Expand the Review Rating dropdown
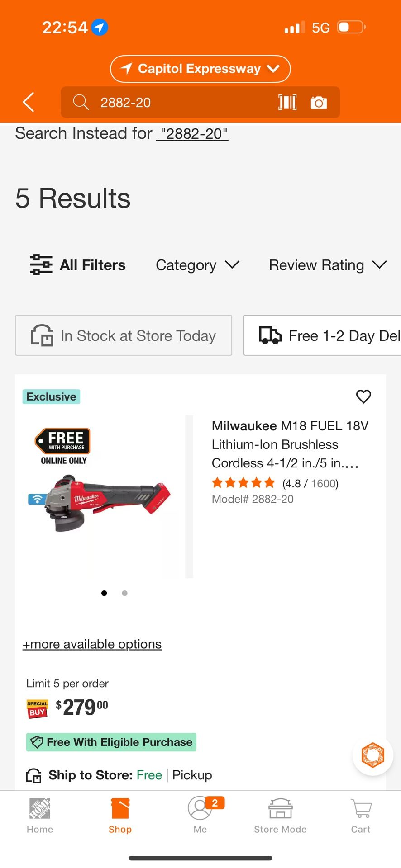 (328, 265)
